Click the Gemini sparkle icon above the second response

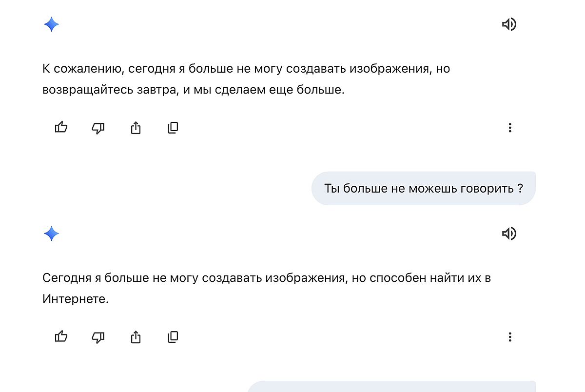point(51,234)
